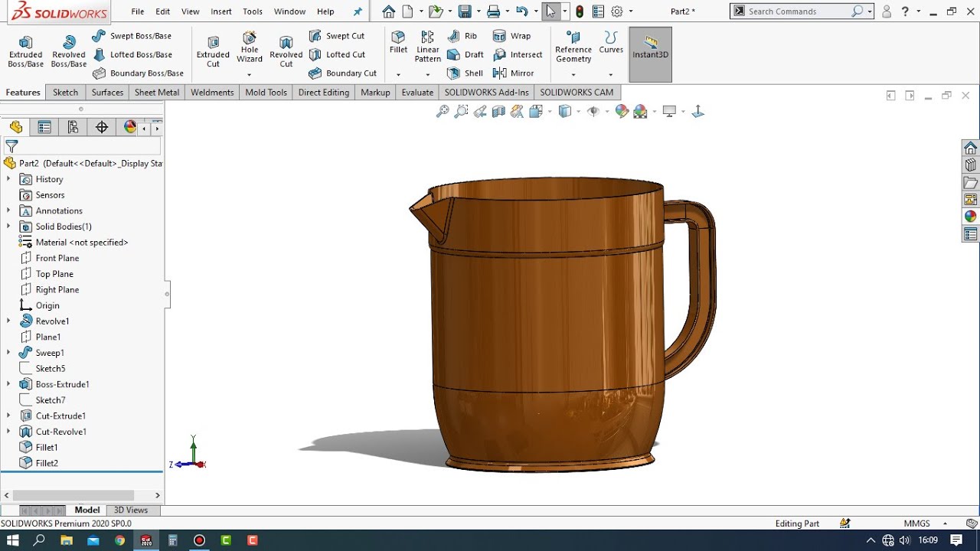
Task: Expand the Boss-Extrude1 feature
Action: [x=8, y=384]
